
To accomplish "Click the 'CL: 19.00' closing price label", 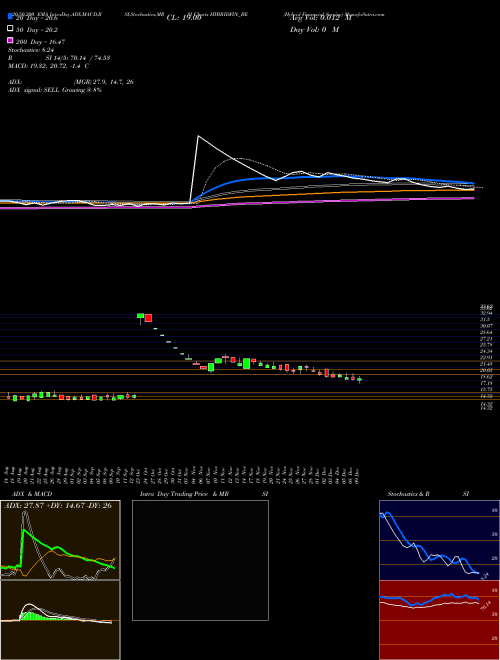I will pyautogui.click(x=184, y=18).
